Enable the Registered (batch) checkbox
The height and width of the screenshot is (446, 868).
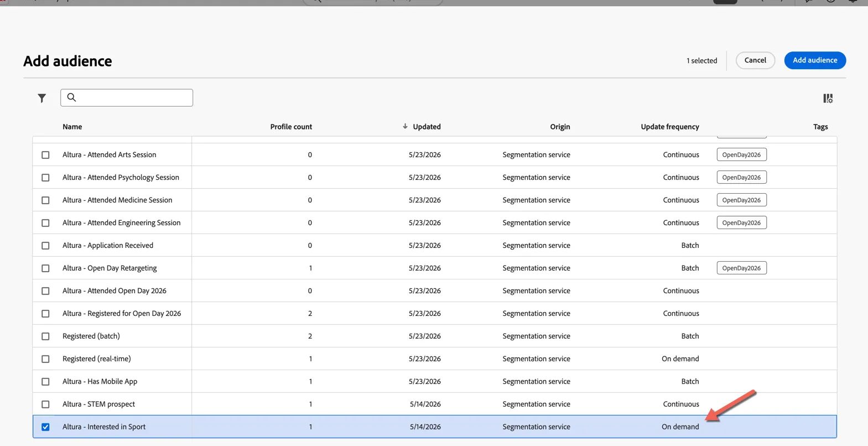pos(45,336)
